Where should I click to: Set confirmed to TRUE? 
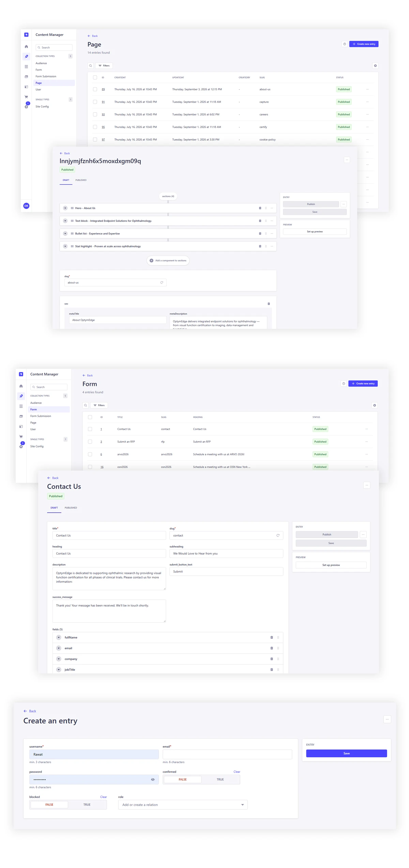pyautogui.click(x=220, y=780)
